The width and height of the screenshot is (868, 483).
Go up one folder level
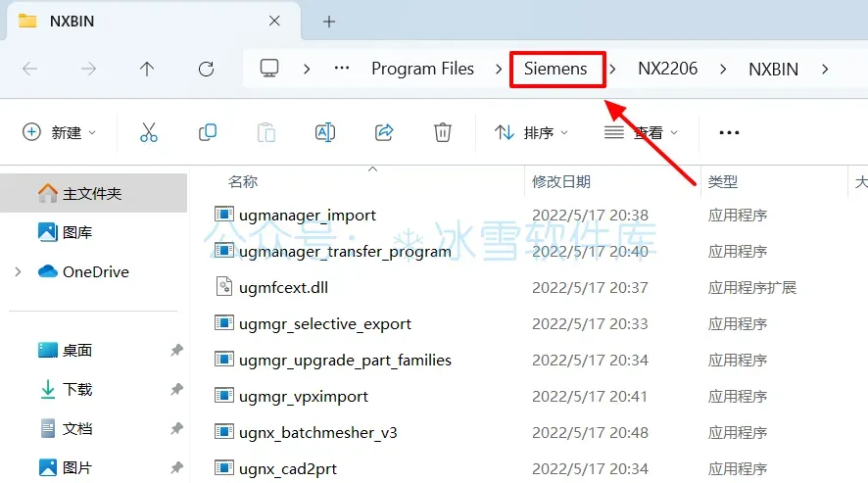pyautogui.click(x=147, y=70)
